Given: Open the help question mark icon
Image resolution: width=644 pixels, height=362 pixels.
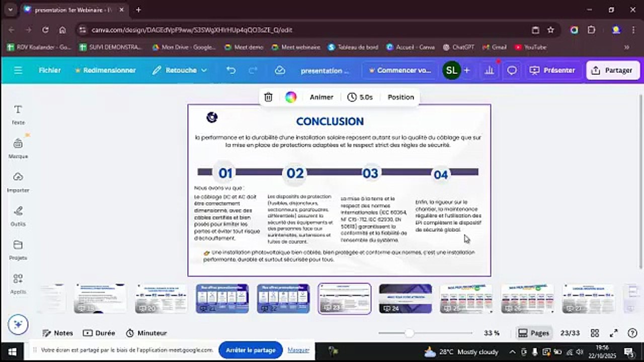Looking at the screenshot, I should point(633,333).
